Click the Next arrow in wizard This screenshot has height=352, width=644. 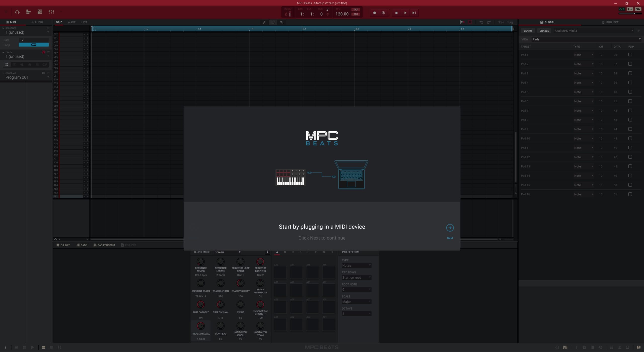tap(450, 228)
